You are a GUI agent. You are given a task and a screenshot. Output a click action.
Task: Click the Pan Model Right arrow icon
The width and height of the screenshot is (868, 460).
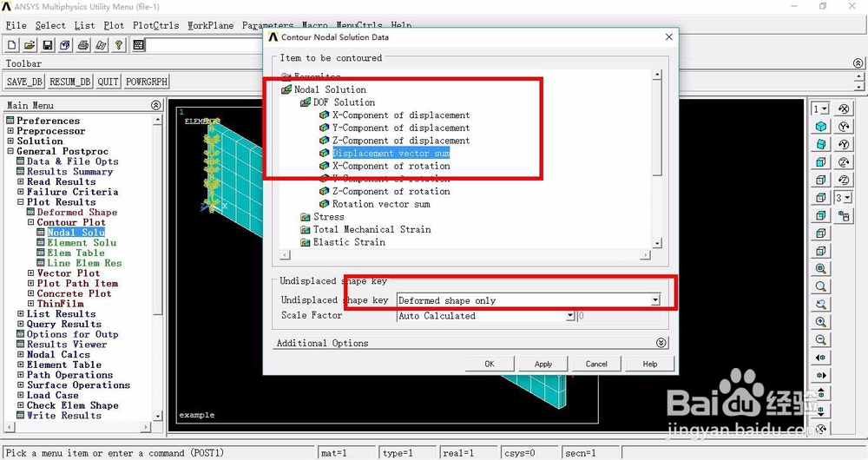pos(821,375)
